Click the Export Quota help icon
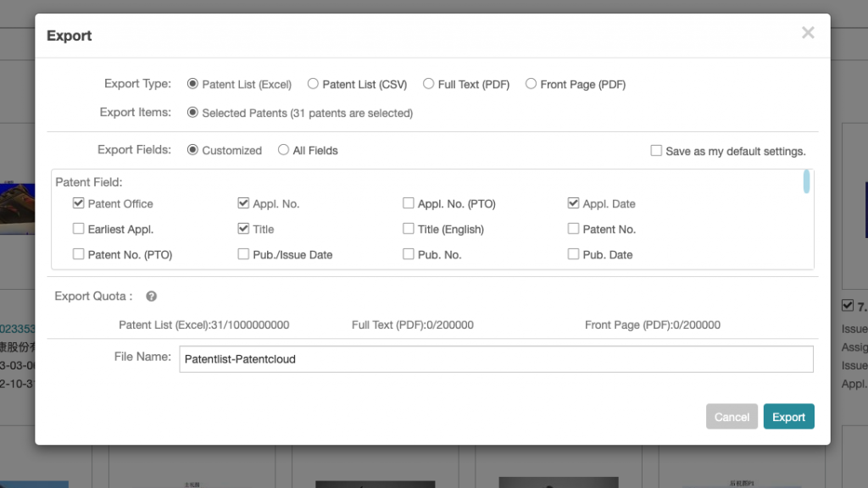The height and width of the screenshot is (488, 868). (151, 297)
